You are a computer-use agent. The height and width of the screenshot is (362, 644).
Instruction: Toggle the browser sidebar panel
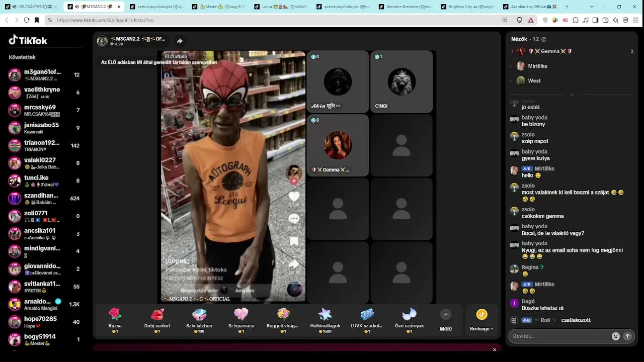(595, 20)
